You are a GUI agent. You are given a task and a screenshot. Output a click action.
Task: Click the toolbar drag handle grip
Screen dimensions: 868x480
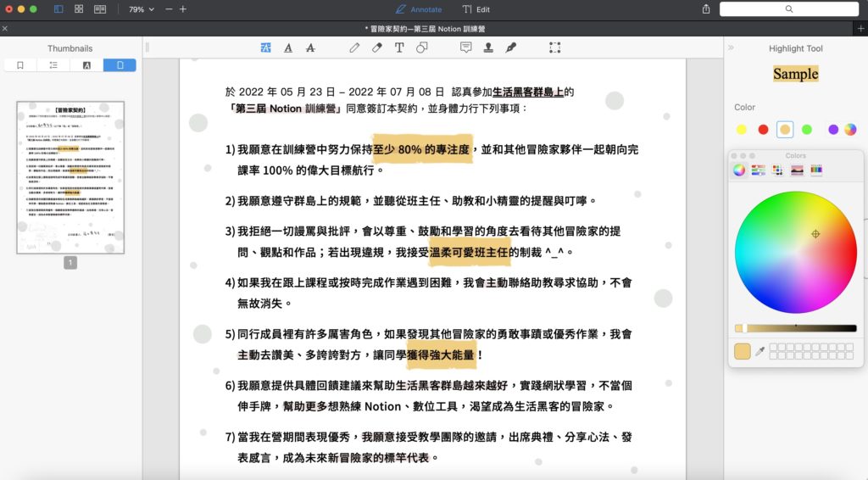click(147, 47)
